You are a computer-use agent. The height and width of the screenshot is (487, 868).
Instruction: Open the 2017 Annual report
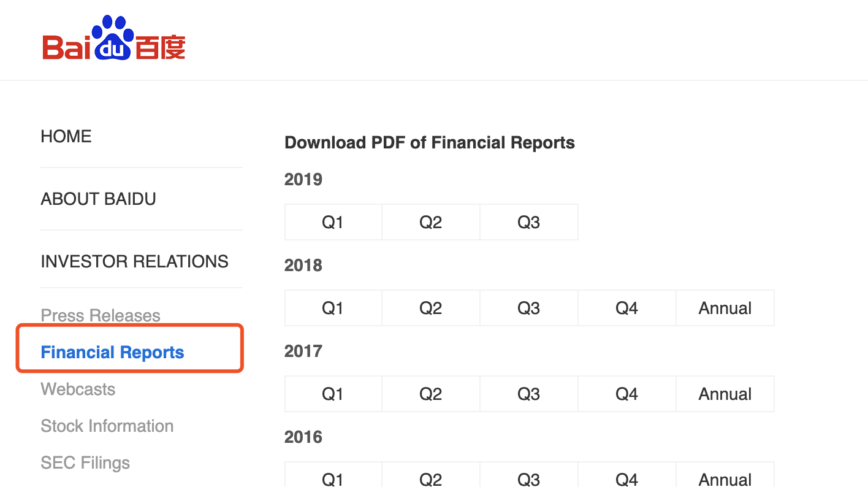(x=725, y=394)
